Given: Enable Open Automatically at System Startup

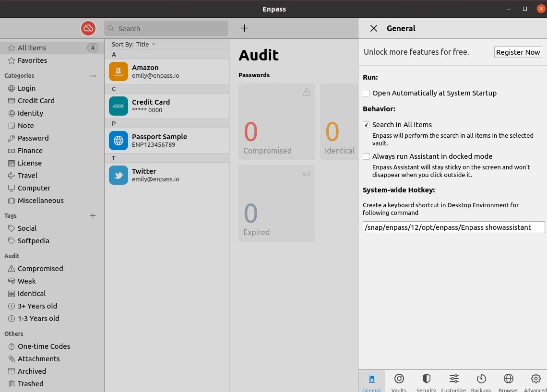Looking at the screenshot, I should (366, 93).
